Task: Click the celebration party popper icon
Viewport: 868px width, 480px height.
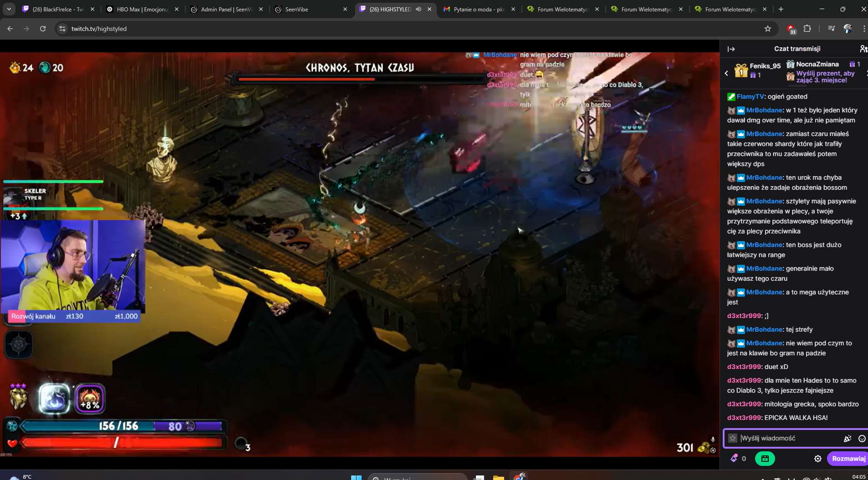Action: pyautogui.click(x=847, y=439)
